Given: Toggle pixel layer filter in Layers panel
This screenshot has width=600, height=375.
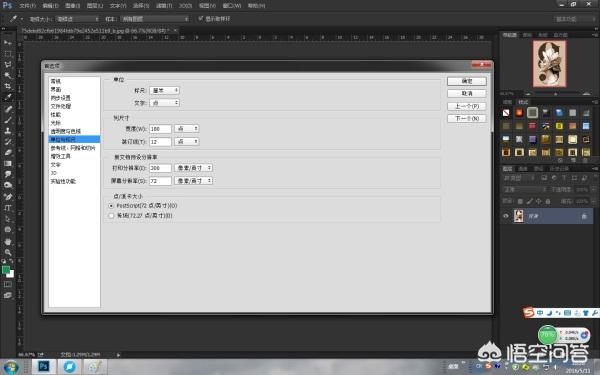Looking at the screenshot, I should (544, 178).
